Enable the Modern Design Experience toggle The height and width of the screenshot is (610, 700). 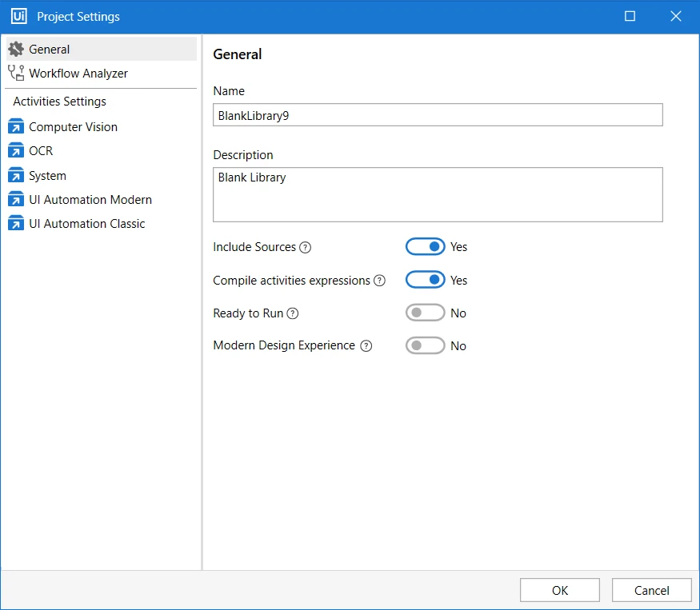coord(425,345)
